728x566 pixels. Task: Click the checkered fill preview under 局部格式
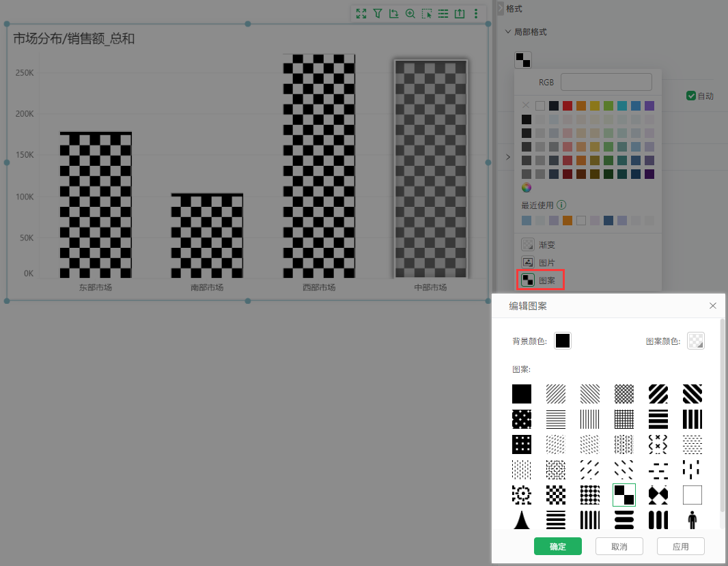coord(523,60)
